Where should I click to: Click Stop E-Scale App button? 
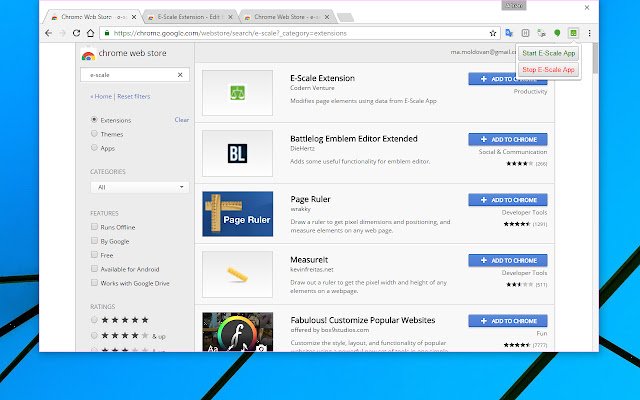[x=549, y=70]
